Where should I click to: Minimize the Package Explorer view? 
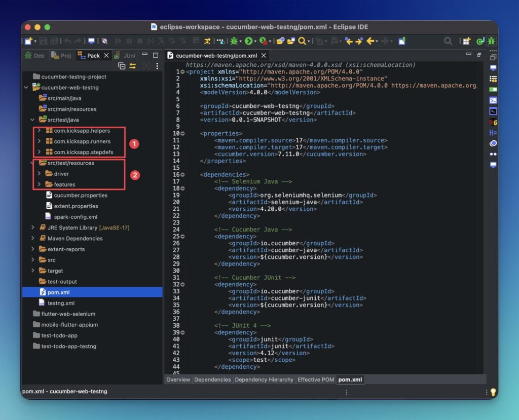click(x=144, y=54)
